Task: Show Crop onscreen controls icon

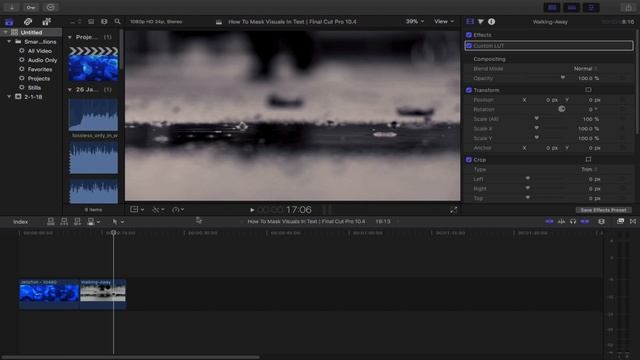Action: [588, 160]
